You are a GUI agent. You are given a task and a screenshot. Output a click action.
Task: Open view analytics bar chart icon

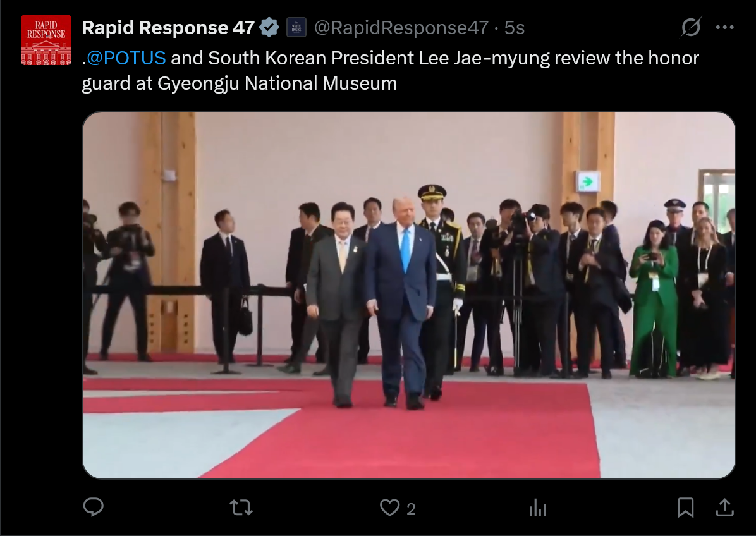pyautogui.click(x=537, y=508)
